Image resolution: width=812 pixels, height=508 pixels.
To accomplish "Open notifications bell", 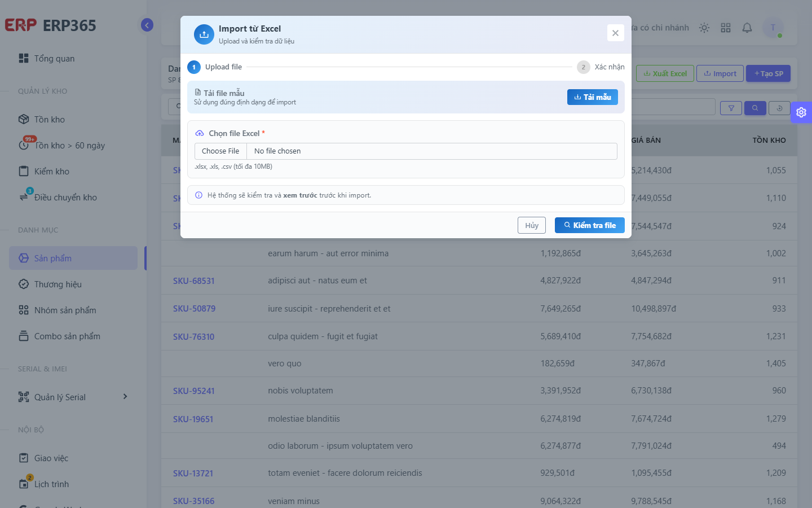I will [747, 28].
